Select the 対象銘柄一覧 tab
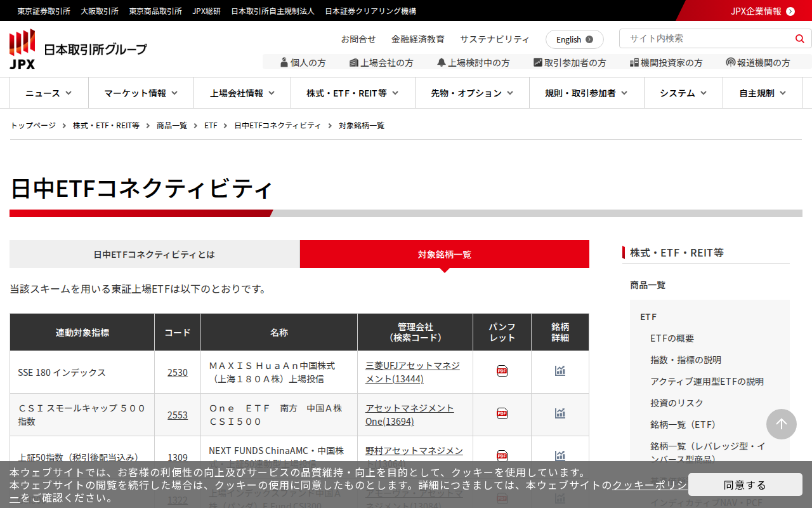Viewport: 812px width, 508px height. (x=445, y=254)
